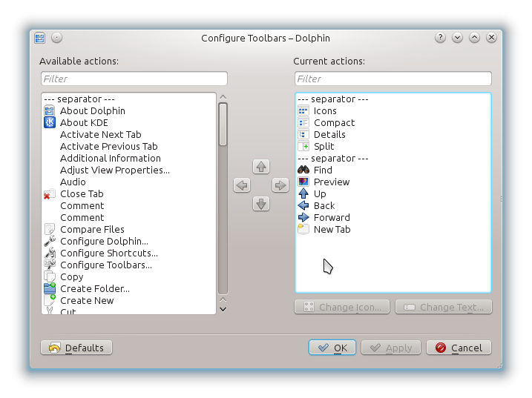Move selected action down with the down arrow button
Screen dimensions: 532x398
coord(261,204)
